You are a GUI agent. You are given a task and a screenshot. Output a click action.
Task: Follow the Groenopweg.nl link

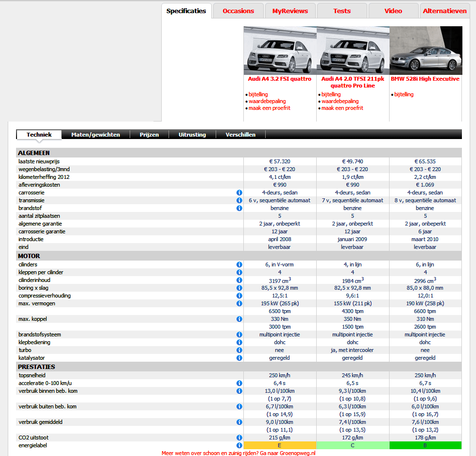(238, 453)
